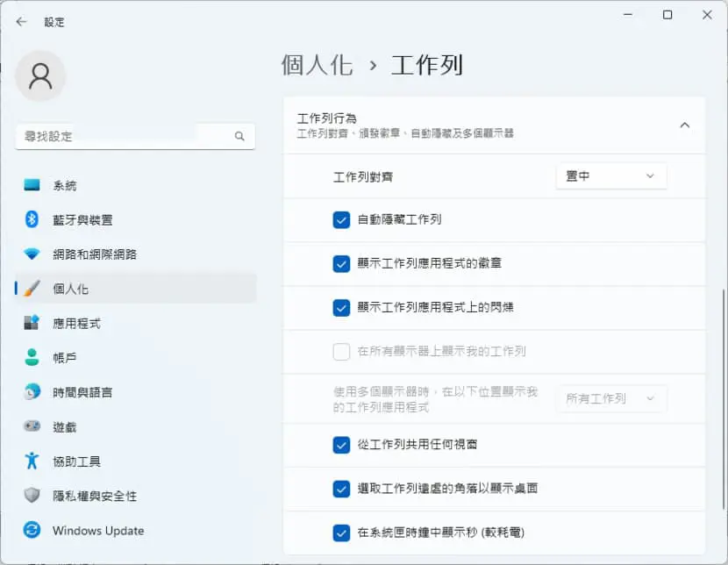Click the 系統 monitor icon

(x=32, y=185)
